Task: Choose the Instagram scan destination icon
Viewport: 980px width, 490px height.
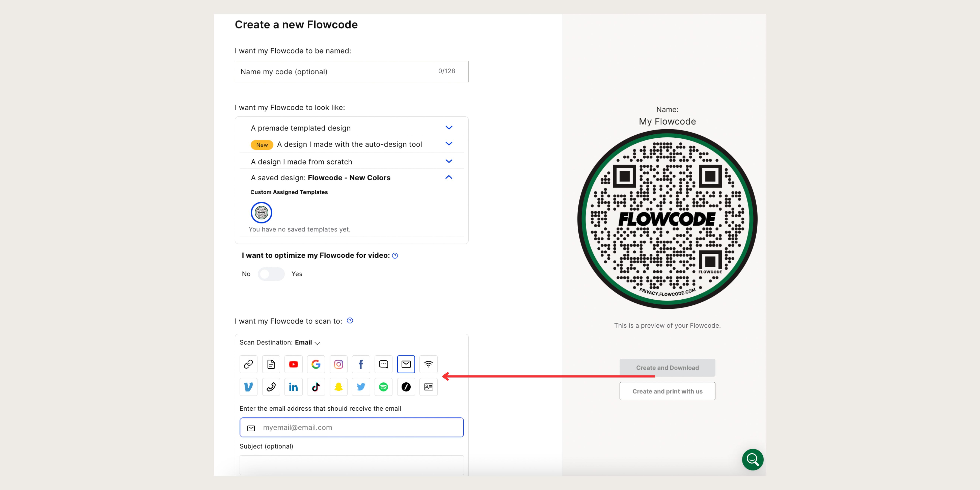Action: pyautogui.click(x=338, y=364)
